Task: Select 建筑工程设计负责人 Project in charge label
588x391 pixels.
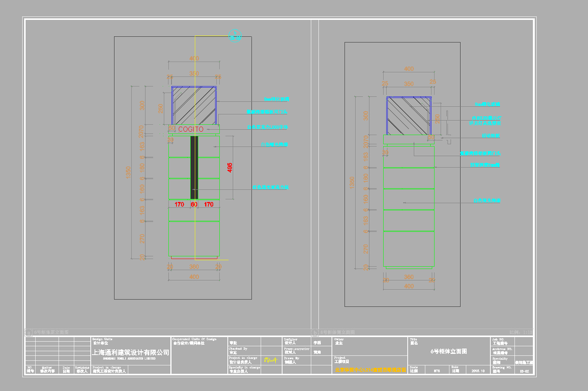Action: pyautogui.click(x=109, y=370)
